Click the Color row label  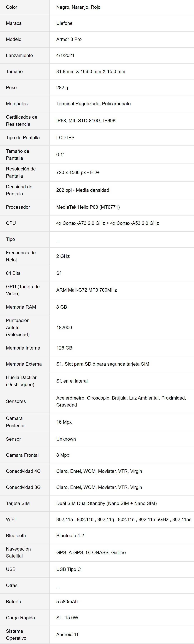(x=11, y=7)
